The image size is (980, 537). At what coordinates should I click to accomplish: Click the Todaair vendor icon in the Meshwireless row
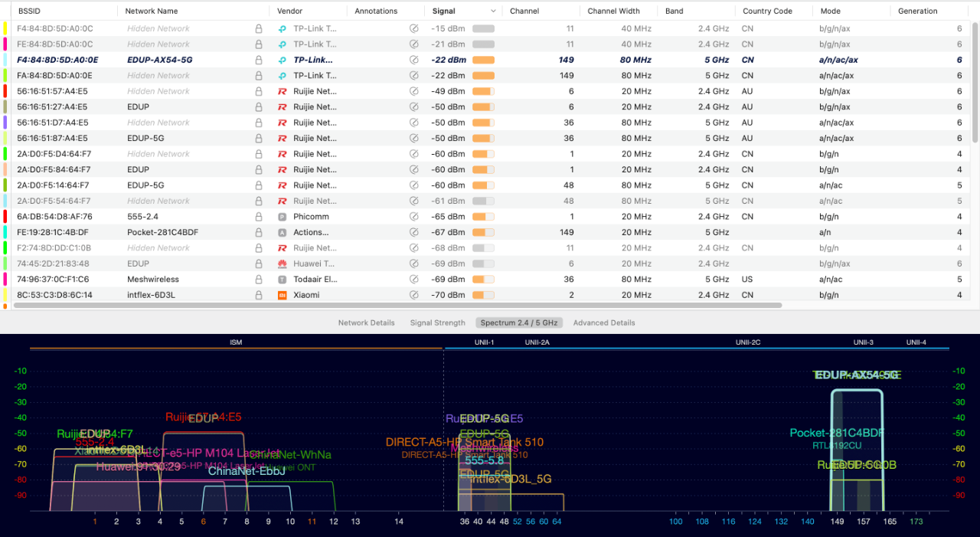click(282, 280)
